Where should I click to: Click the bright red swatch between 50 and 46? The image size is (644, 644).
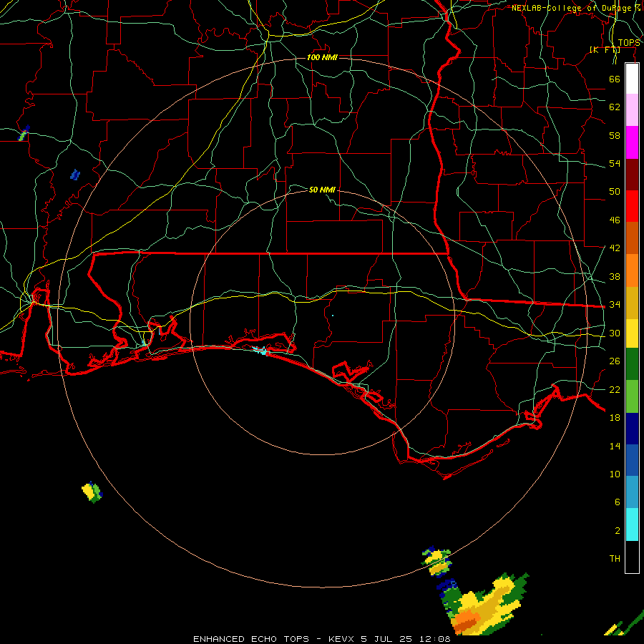(632, 206)
